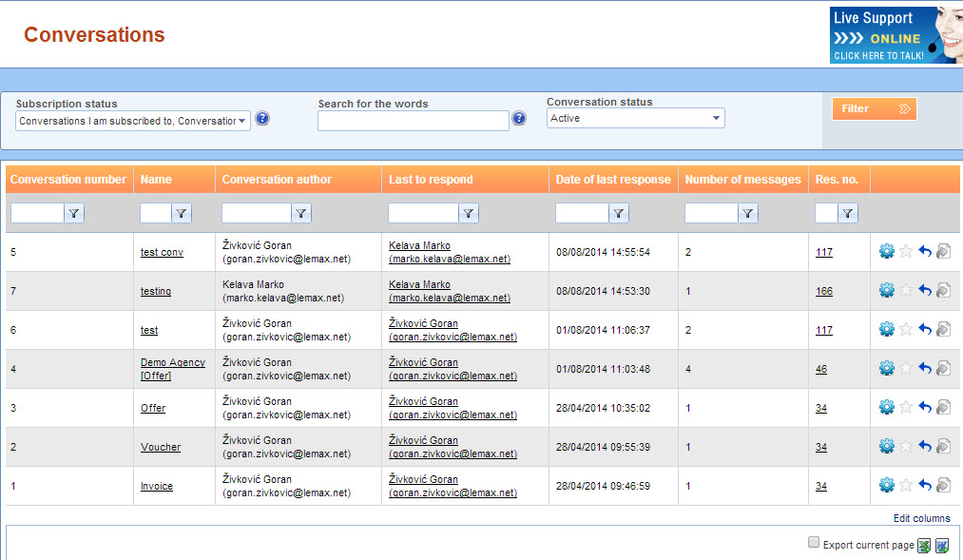Screen dimensions: 963x560
Task: Check the Export current page checkbox
Action: point(814,542)
